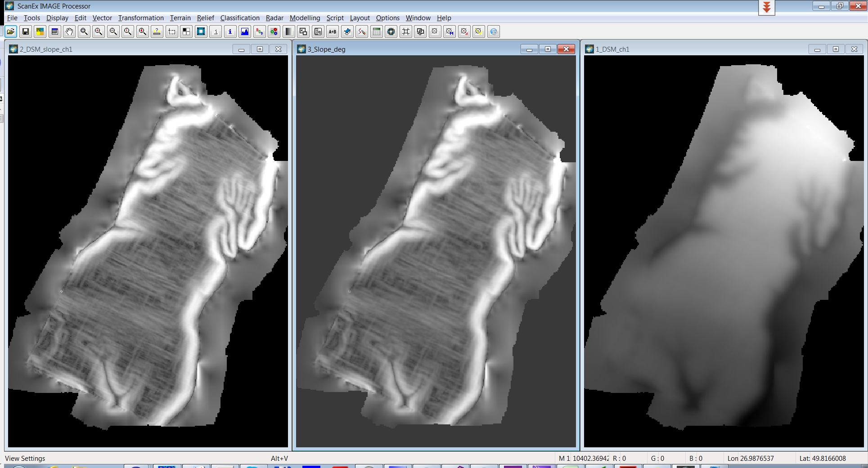
Task: Select the Pan hand tool
Action: [x=69, y=31]
